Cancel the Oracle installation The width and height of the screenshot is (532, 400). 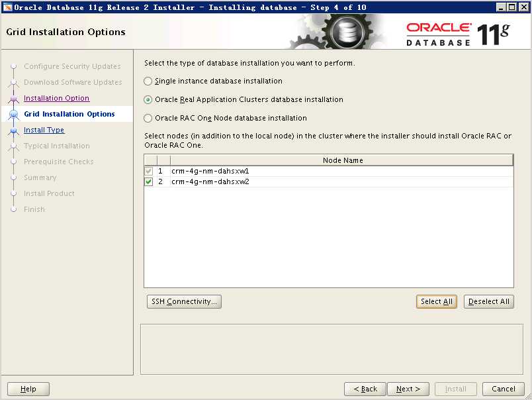[x=504, y=389]
